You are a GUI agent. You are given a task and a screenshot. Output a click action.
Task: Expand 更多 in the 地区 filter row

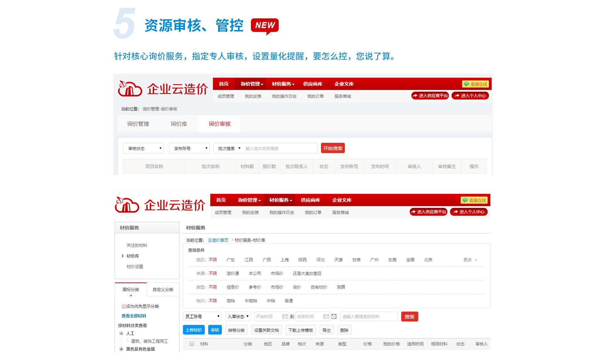point(470,260)
